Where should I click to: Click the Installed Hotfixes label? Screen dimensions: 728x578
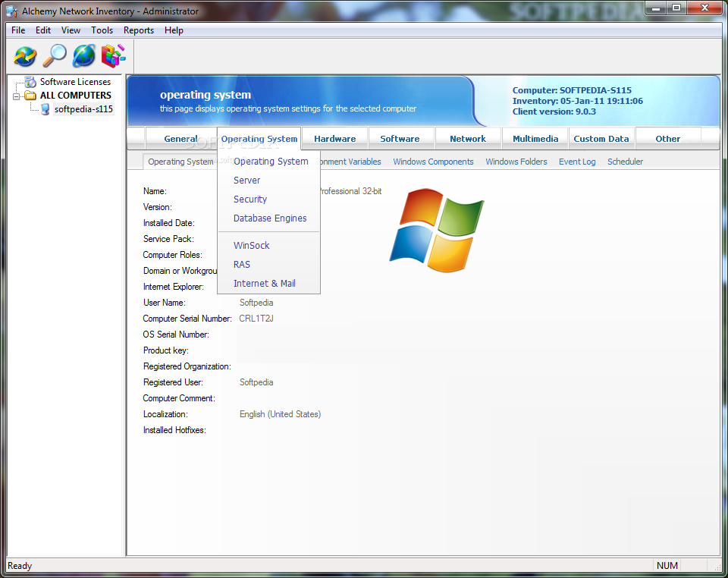[174, 430]
